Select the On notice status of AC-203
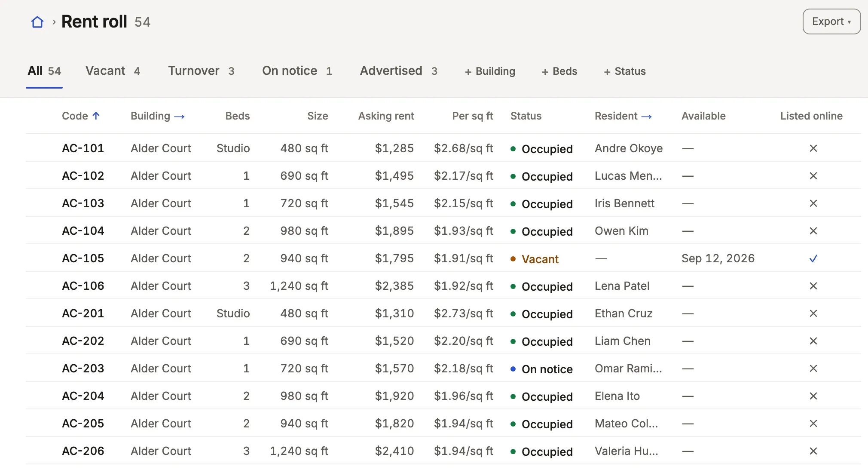868x473 pixels. (x=541, y=369)
